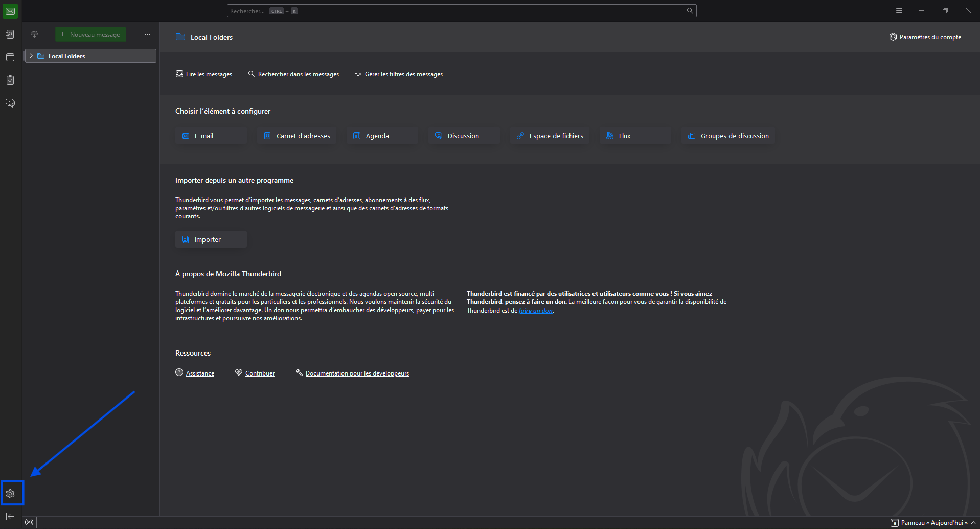Open folder pane options menu (three dots)
Image resolution: width=980 pixels, height=529 pixels.
click(x=147, y=34)
